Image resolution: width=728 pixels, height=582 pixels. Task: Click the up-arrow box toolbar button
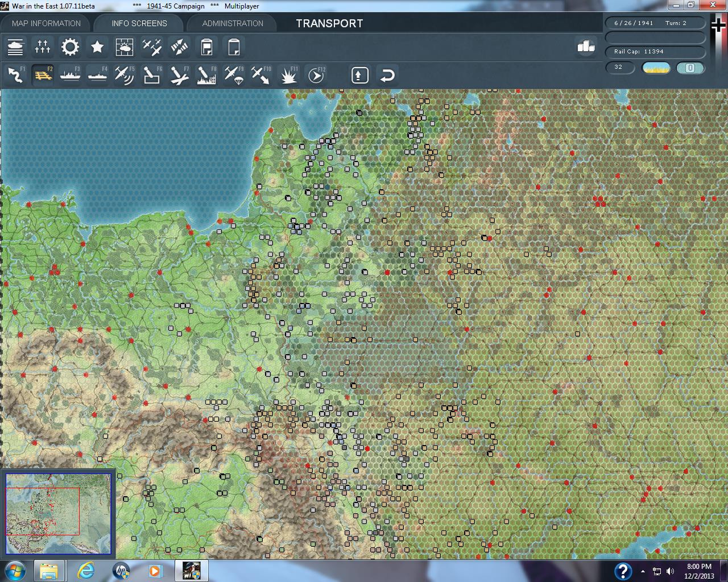pyautogui.click(x=360, y=75)
